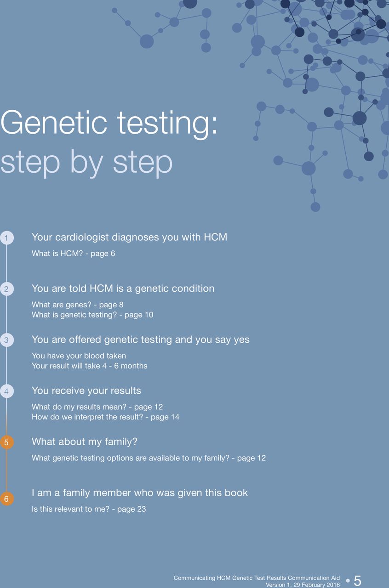The image size is (389, 588).
Task: Select heading 'What about my family?'
Action: (85, 442)
